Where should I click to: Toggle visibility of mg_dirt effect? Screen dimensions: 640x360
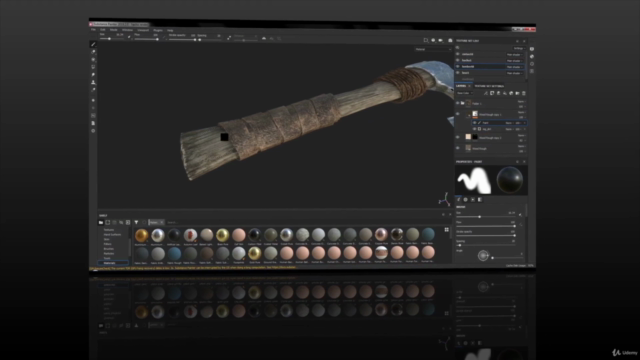click(474, 129)
